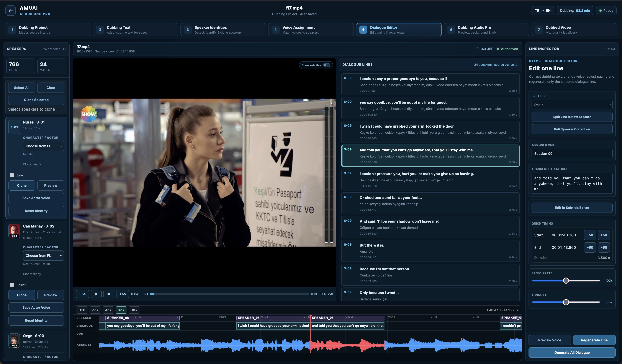
Task: Click the Speech Rate slider handle
Action: tap(566, 281)
